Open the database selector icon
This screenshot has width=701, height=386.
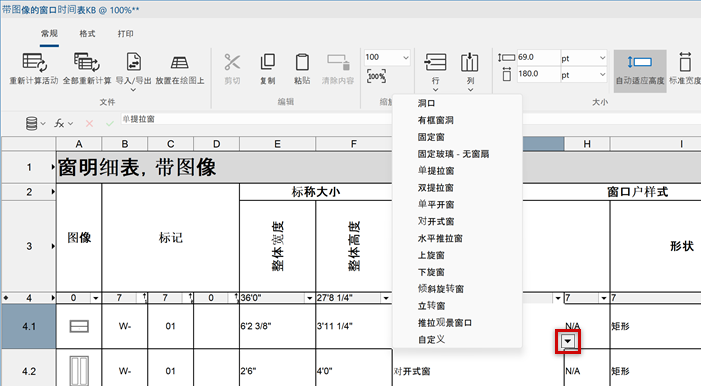31,123
